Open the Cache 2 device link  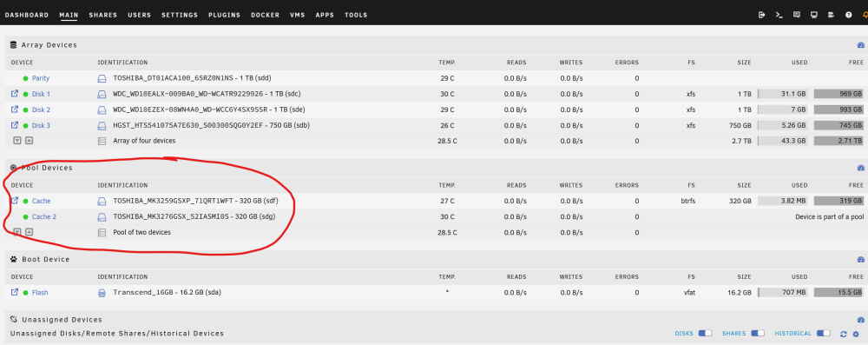(44, 217)
